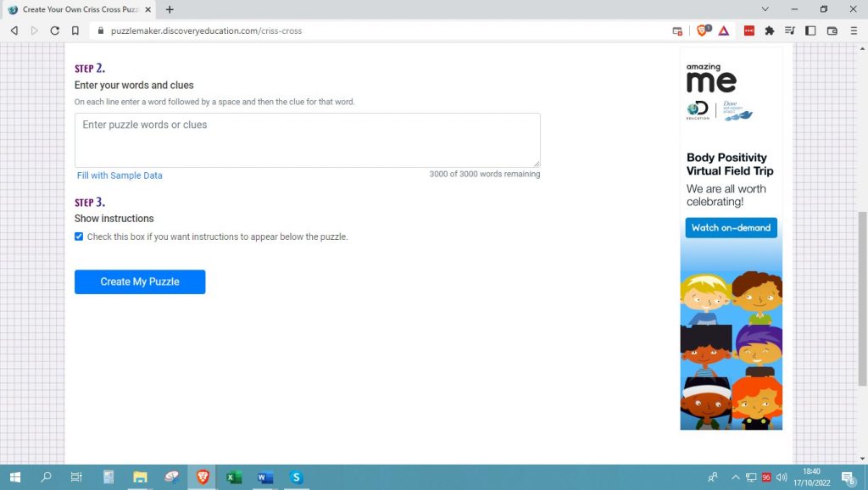Reload the page with refresh icon

click(55, 31)
